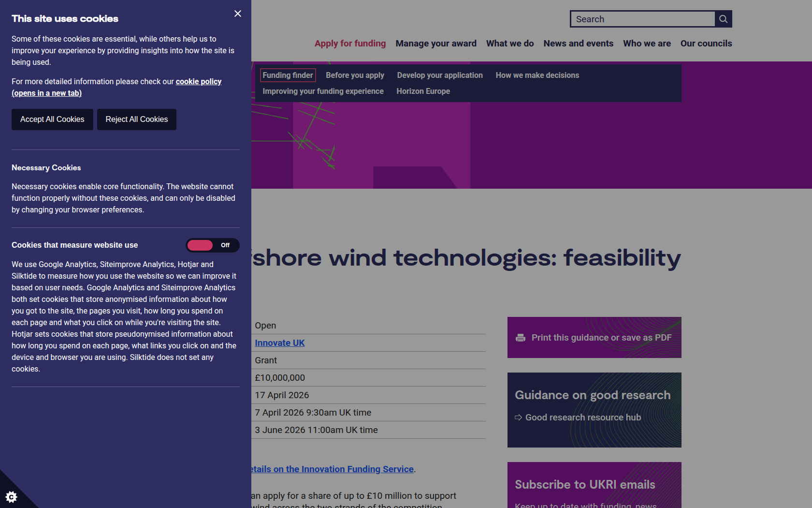Toggle cookies that measure website use
Screen dimensions: 812x508
(x=212, y=245)
